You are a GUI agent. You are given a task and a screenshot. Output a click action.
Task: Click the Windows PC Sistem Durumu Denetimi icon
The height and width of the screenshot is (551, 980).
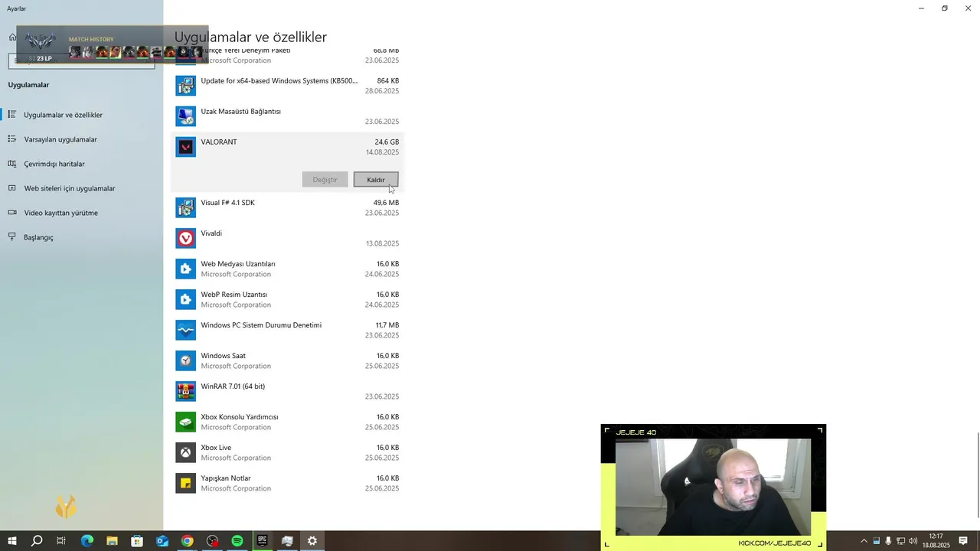185,330
